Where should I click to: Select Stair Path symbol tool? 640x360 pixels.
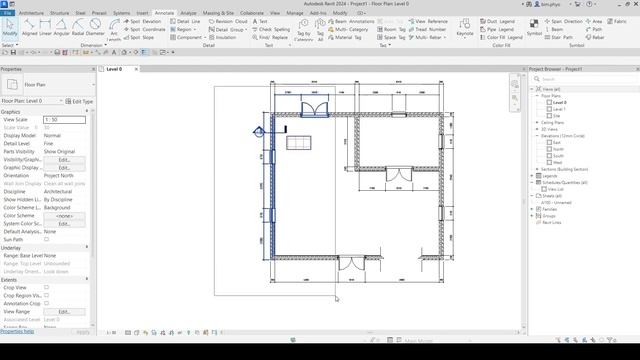coord(558,37)
